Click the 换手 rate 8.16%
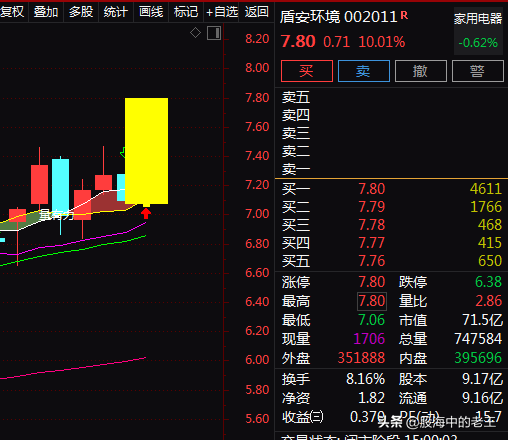This screenshot has height=440, width=508. coord(365,379)
